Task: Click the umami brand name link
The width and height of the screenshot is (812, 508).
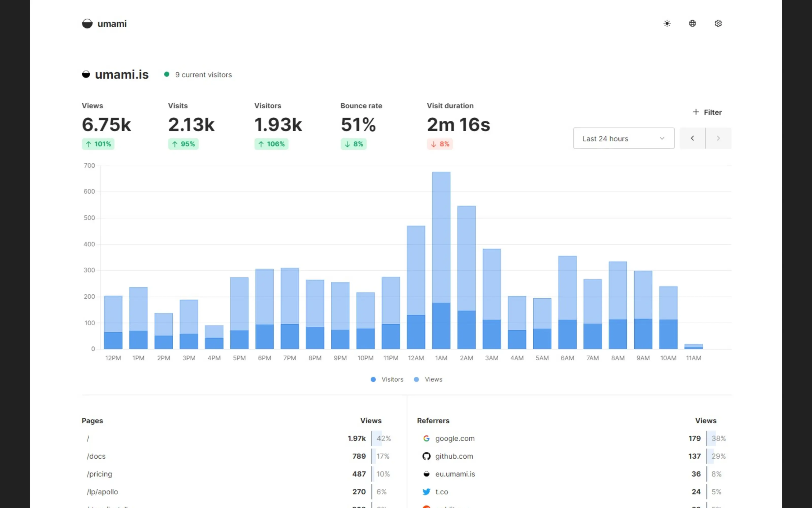Action: (x=112, y=24)
